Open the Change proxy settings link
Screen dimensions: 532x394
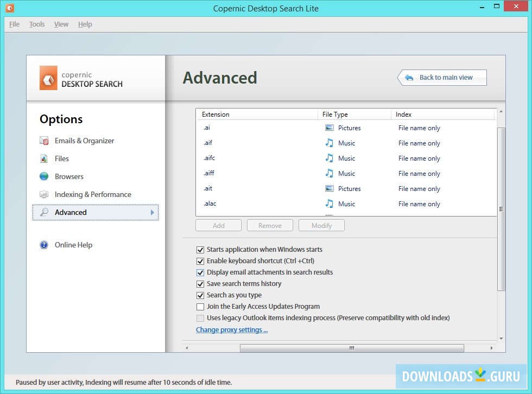pyautogui.click(x=232, y=329)
